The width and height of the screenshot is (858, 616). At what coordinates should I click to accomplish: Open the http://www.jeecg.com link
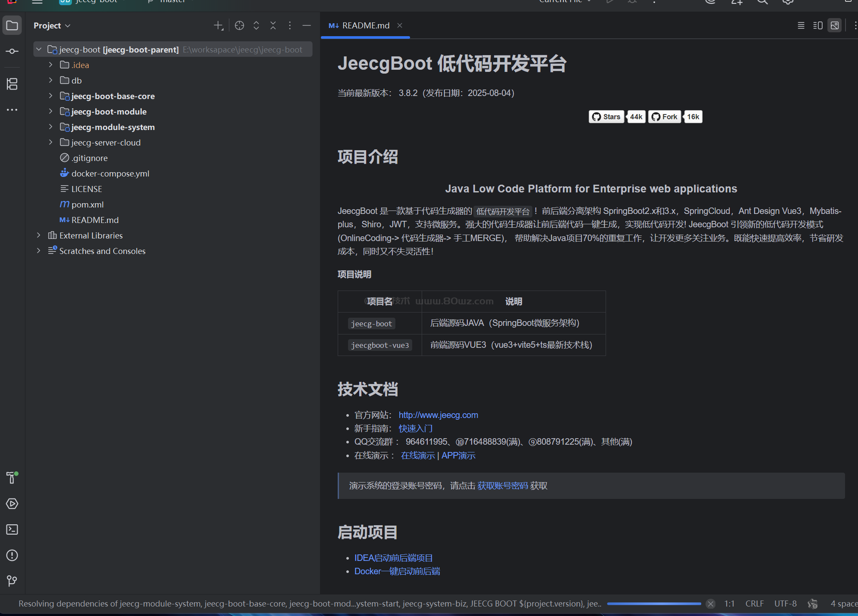point(438,415)
